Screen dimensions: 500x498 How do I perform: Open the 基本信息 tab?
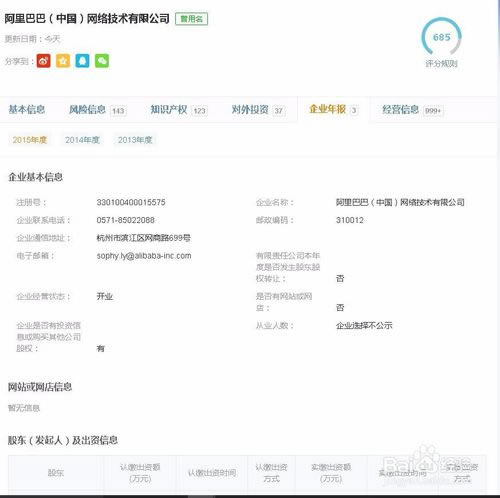coord(27,110)
